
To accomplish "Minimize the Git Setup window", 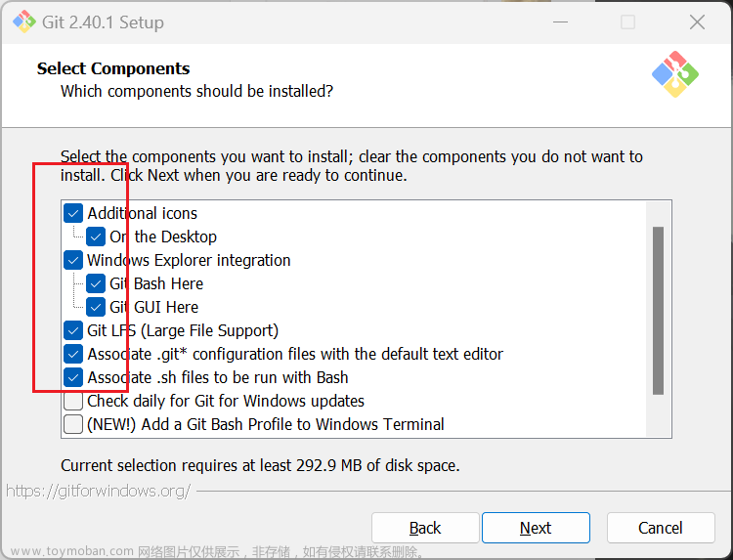I will [560, 22].
